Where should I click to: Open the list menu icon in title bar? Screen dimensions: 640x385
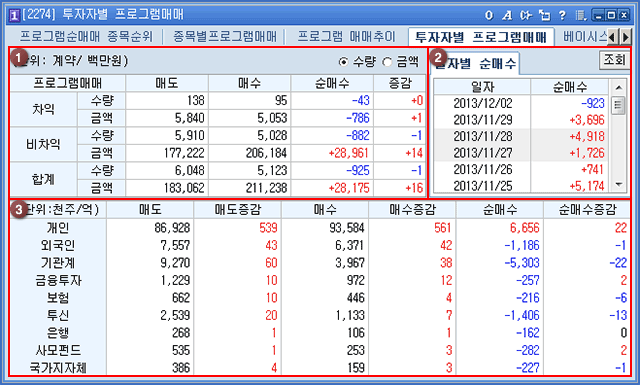pyautogui.click(x=580, y=16)
